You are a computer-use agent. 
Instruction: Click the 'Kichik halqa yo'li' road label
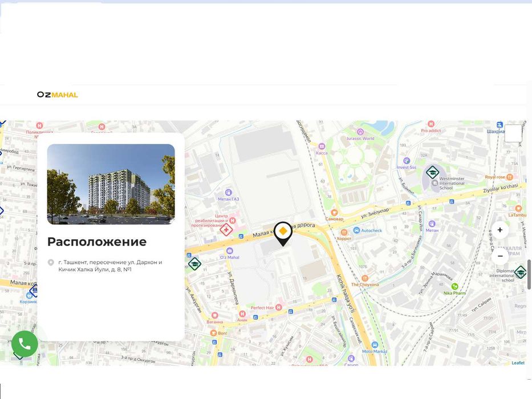coord(345,294)
